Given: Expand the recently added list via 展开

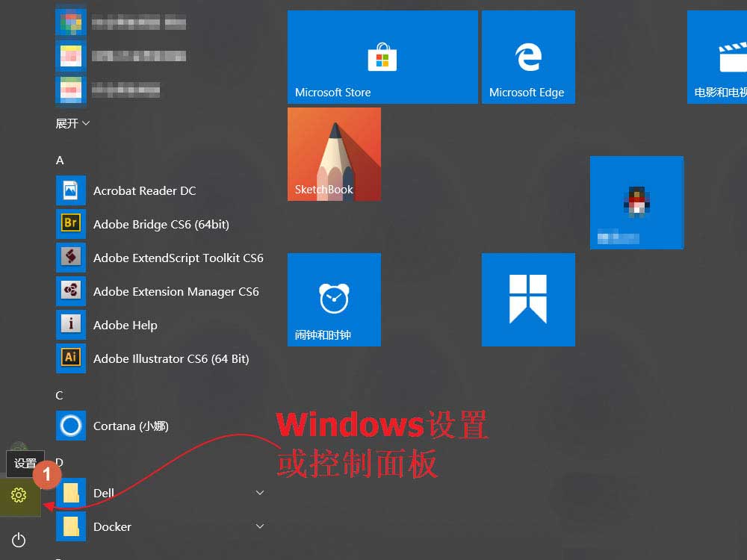Looking at the screenshot, I should coord(72,123).
